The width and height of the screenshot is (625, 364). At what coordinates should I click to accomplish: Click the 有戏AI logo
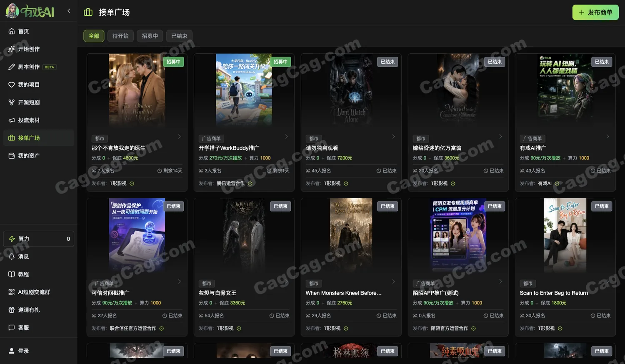[x=30, y=11]
